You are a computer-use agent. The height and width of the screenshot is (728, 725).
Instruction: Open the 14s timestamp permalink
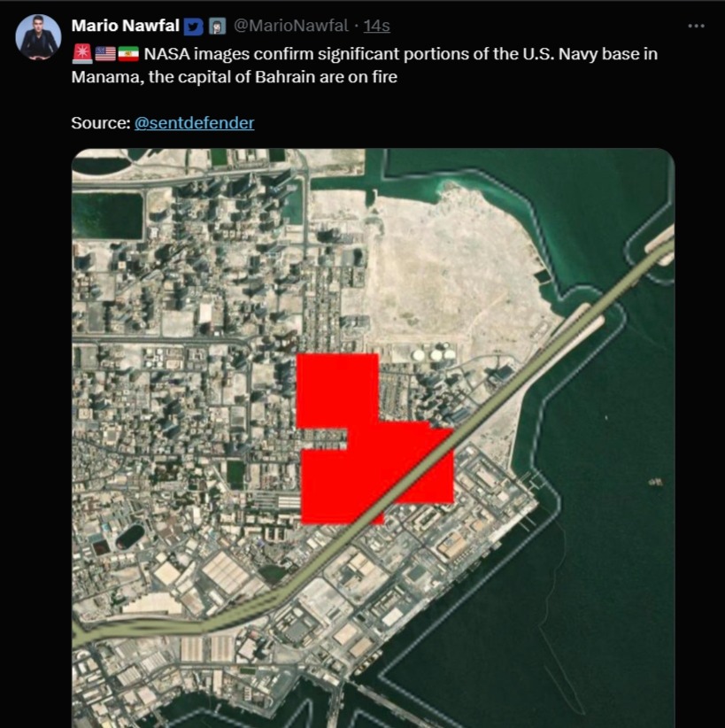pyautogui.click(x=376, y=26)
